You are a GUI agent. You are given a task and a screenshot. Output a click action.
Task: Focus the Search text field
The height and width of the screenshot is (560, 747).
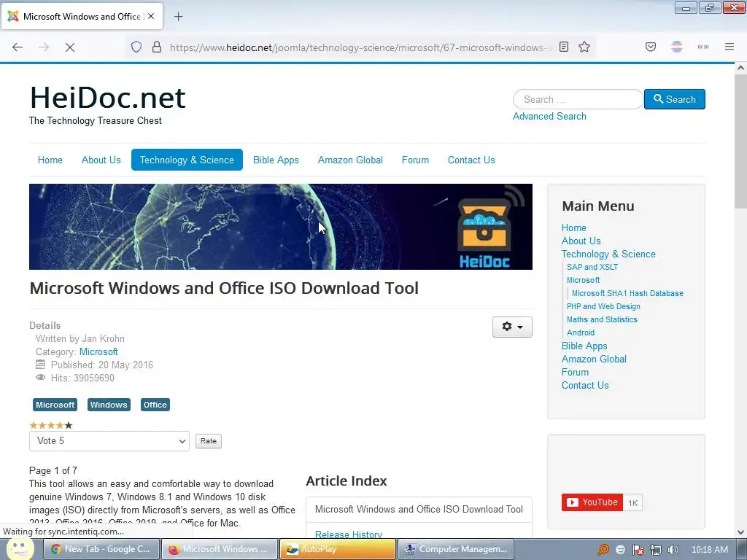(x=578, y=99)
